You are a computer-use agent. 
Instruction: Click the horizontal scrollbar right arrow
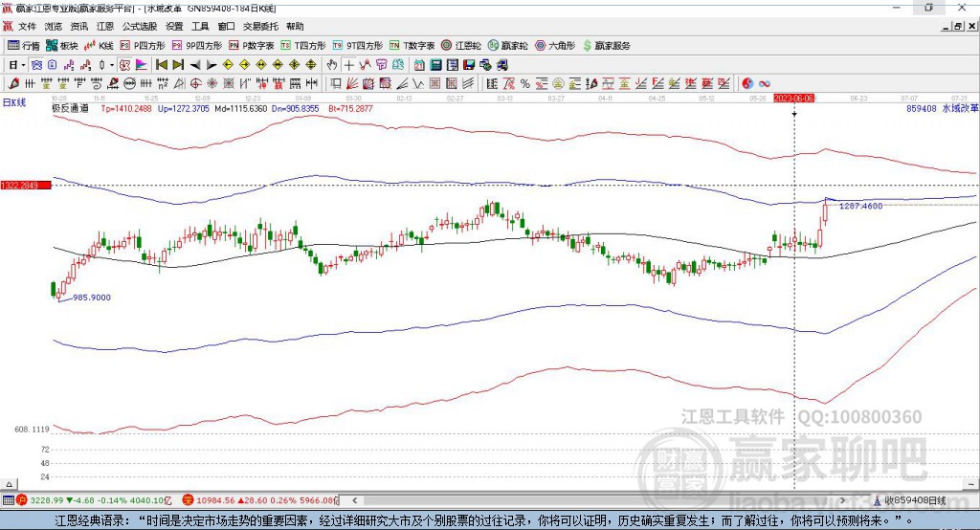842,500
